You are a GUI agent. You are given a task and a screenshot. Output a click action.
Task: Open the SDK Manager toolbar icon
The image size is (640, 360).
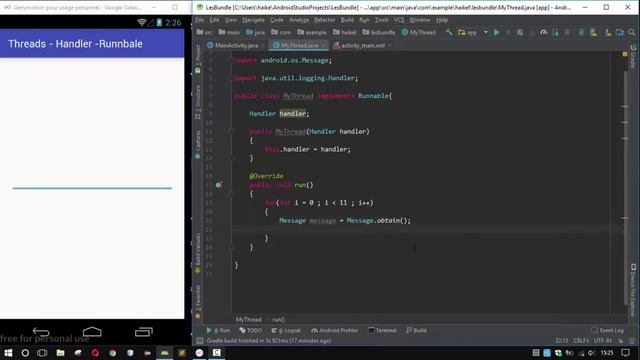click(x=608, y=32)
